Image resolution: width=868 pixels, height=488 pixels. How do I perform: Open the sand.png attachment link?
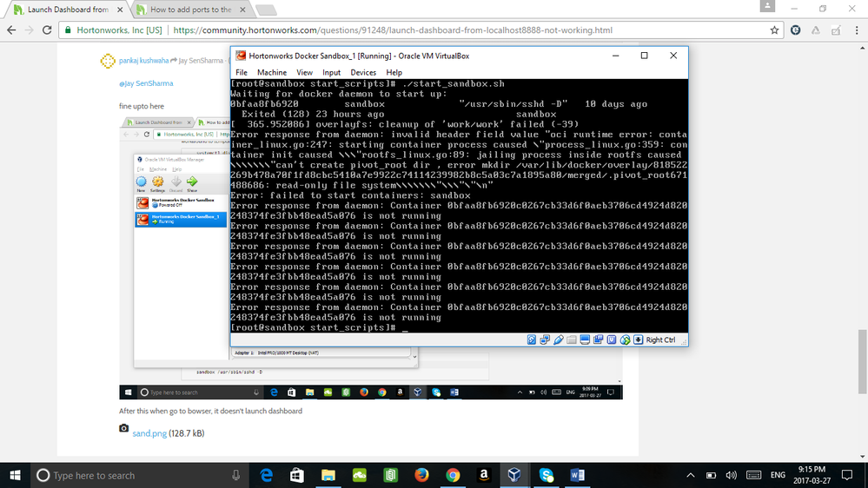click(x=149, y=433)
